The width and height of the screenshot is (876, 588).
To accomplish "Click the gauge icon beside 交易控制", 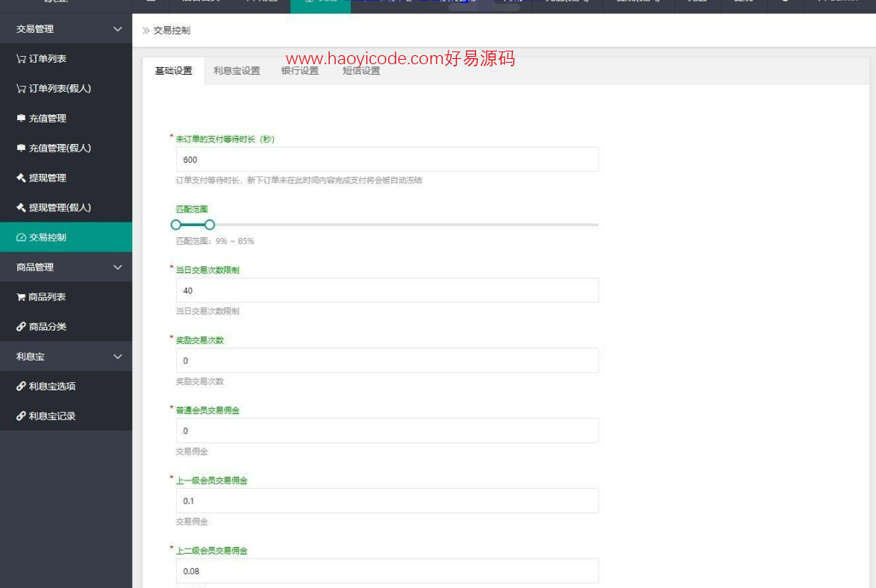I will [21, 238].
